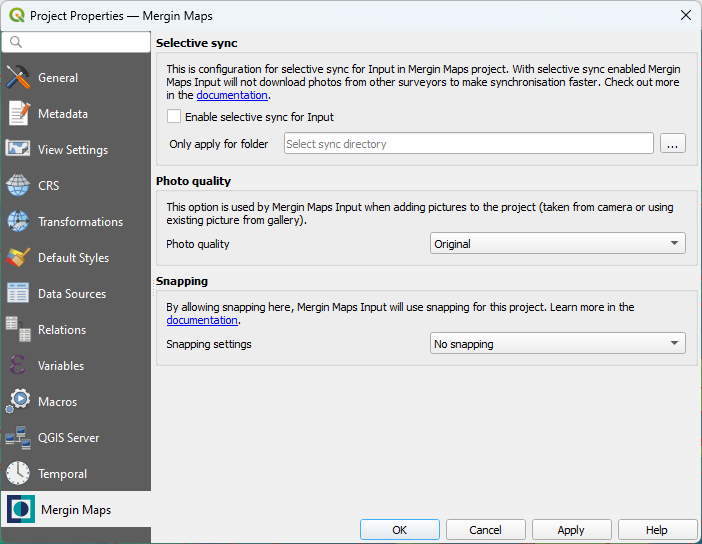Expand the Snapping settings dropdown
The image size is (702, 544).
click(557, 344)
